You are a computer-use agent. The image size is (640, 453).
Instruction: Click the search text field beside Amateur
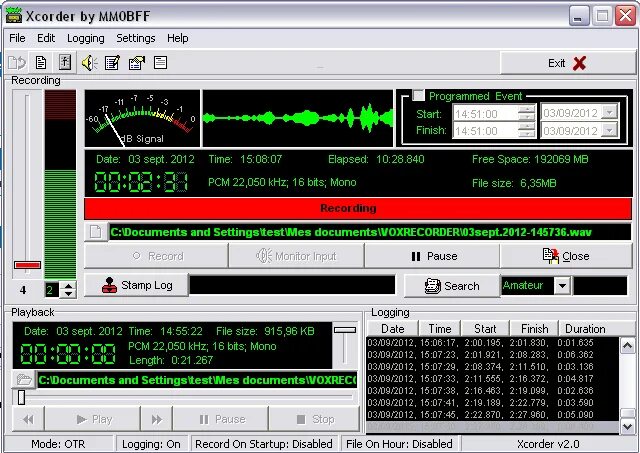point(600,285)
